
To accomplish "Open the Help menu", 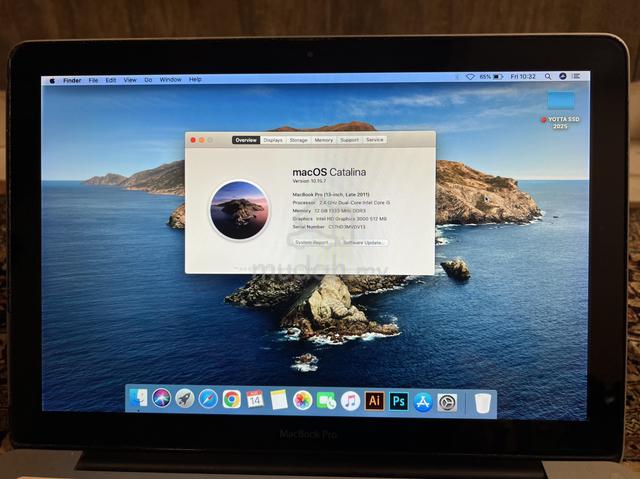I will click(x=195, y=79).
